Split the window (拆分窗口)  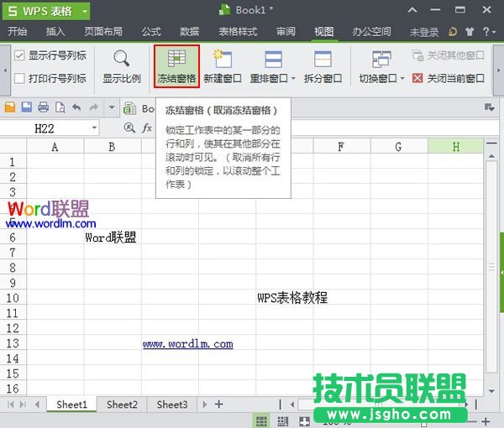click(x=323, y=66)
